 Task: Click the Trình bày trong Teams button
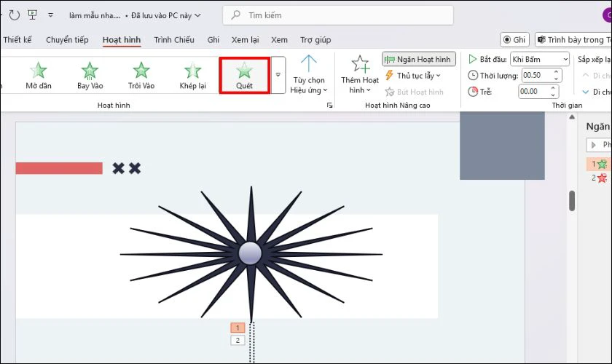[x=573, y=40]
